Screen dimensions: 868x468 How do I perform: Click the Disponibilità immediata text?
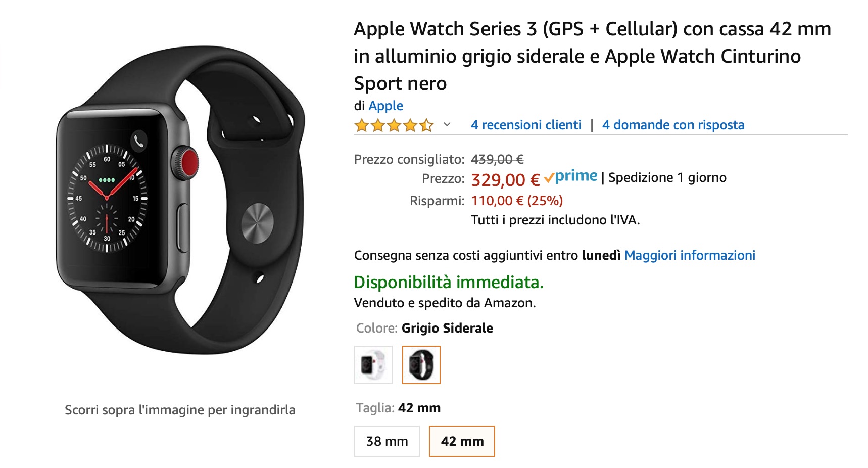[449, 282]
